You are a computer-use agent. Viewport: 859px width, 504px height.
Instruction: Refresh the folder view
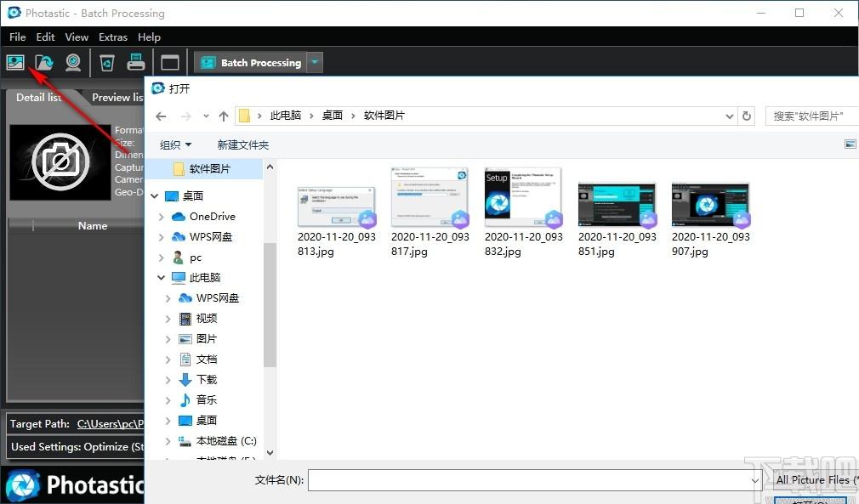tap(746, 116)
